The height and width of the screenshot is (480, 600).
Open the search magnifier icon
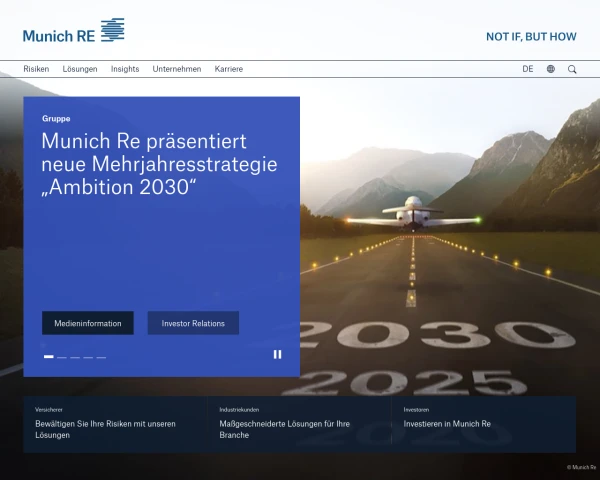(x=572, y=69)
